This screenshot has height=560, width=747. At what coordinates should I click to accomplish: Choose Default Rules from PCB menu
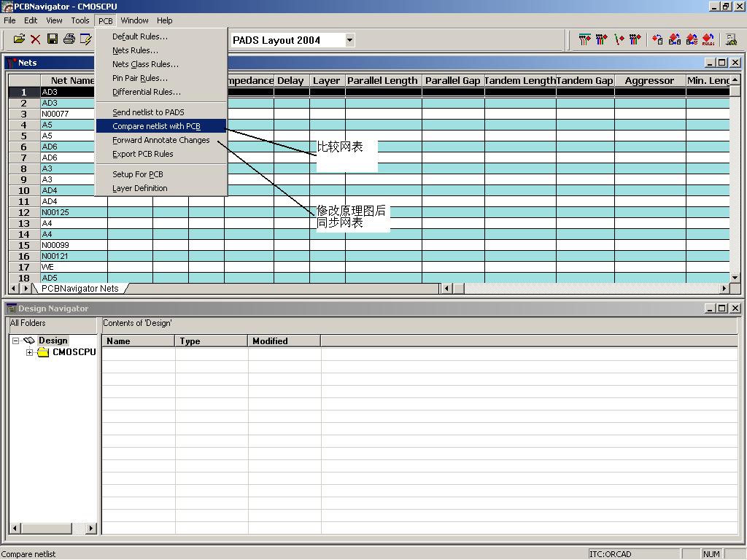pos(161,36)
